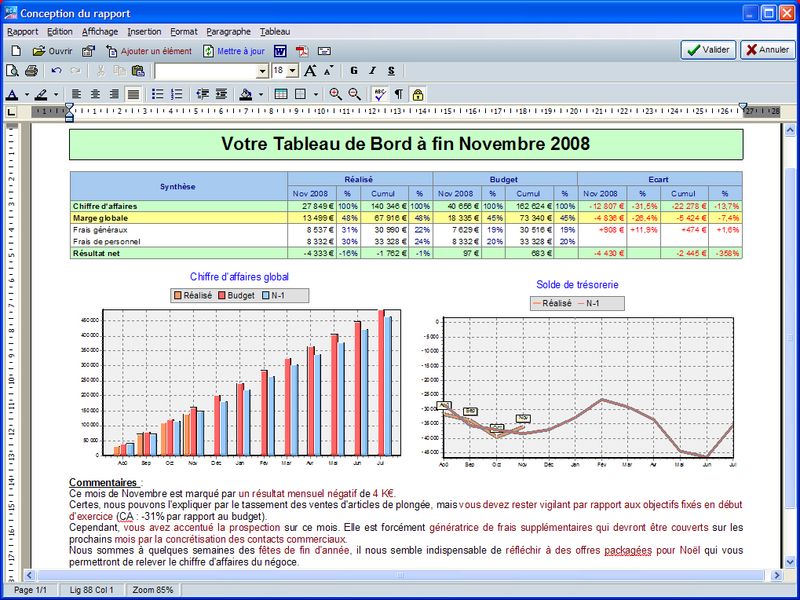The width and height of the screenshot is (800, 600).
Task: Increase the paragraph indent
Action: (x=221, y=94)
